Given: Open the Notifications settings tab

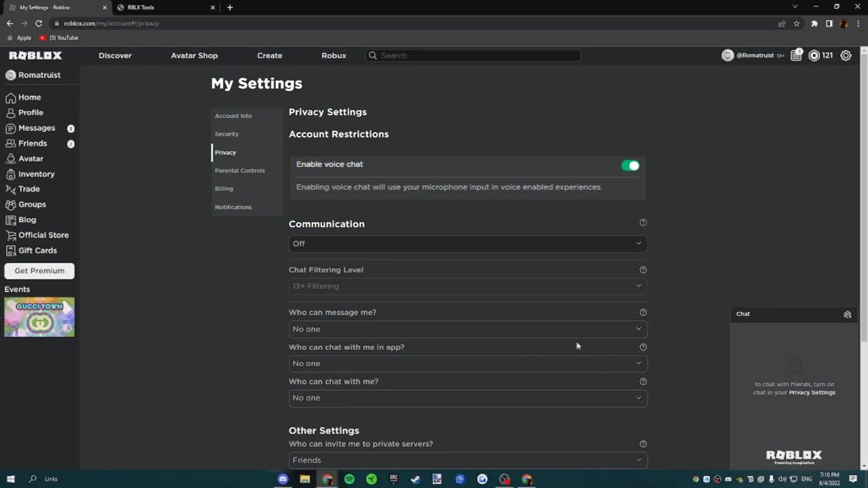Looking at the screenshot, I should [247, 207].
